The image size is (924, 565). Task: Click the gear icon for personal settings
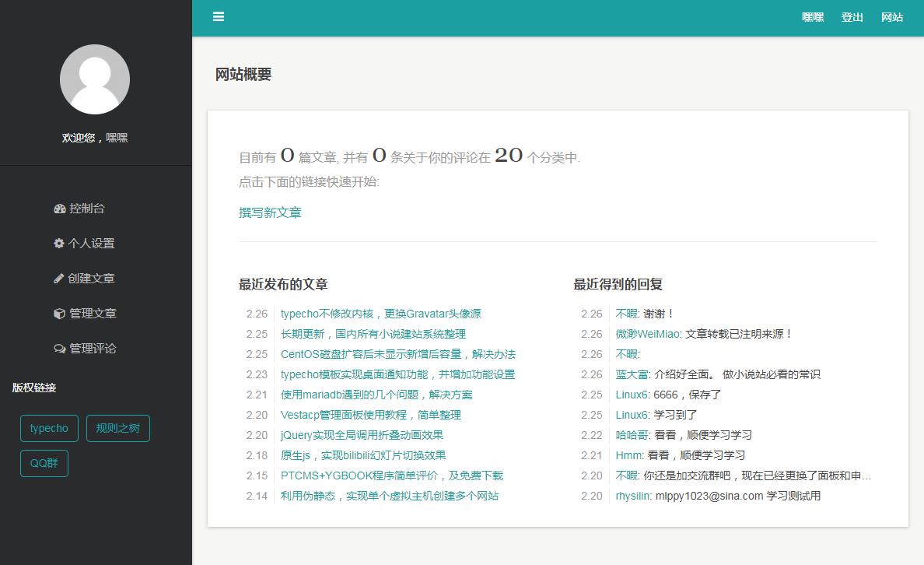point(59,244)
